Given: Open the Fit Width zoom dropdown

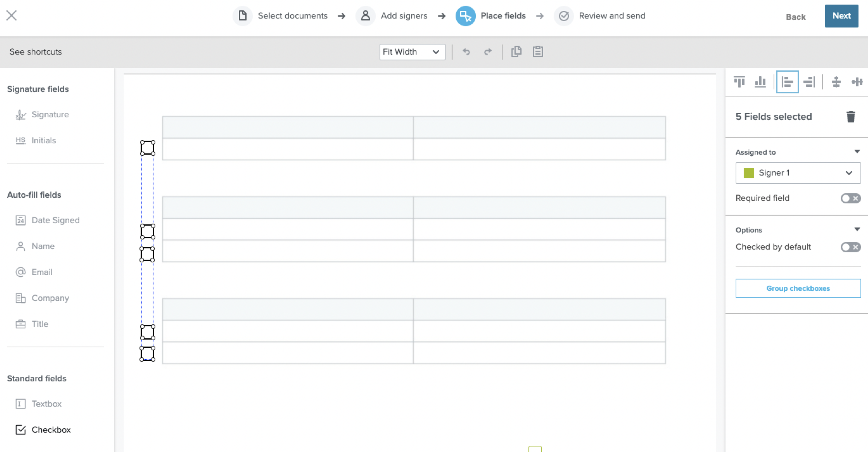Looking at the screenshot, I should (x=412, y=52).
